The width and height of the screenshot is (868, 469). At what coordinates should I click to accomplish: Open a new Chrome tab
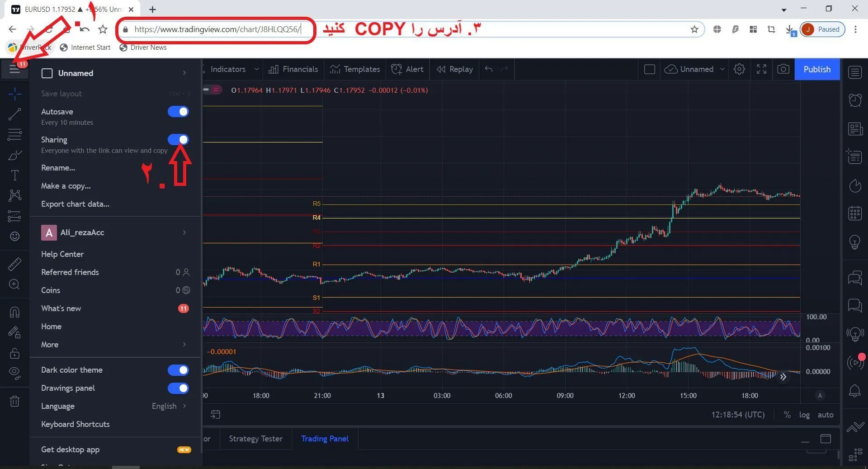point(153,9)
